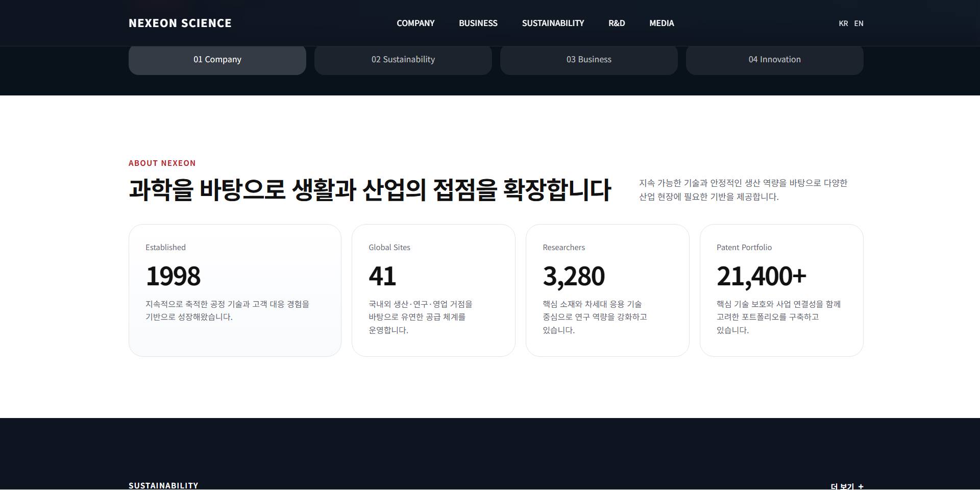The image size is (980, 490).
Task: Click the heading 과학을 바탕으로 생활과 산업의 접점을 확장합니다
Action: tap(370, 189)
